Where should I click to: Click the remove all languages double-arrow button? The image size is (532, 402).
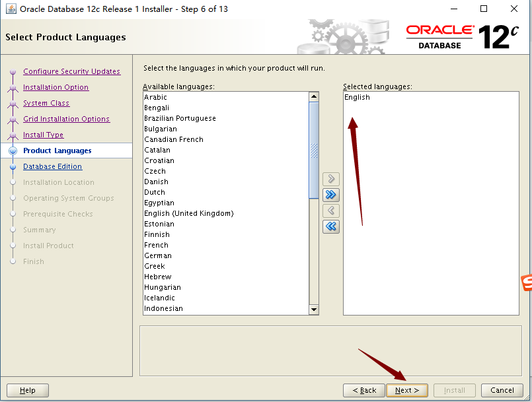click(x=331, y=226)
